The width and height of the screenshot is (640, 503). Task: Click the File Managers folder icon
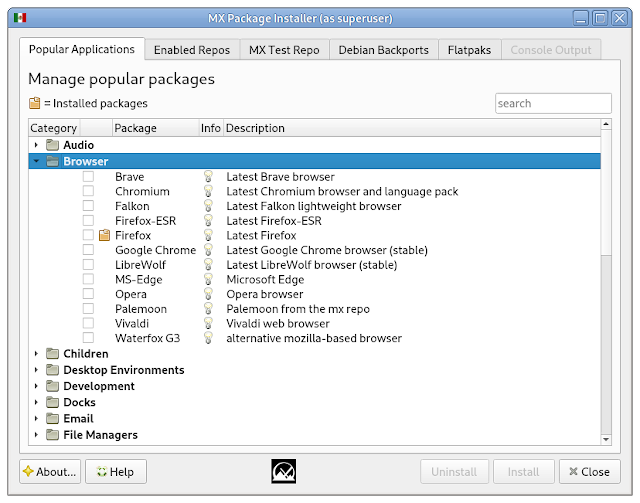(52, 435)
